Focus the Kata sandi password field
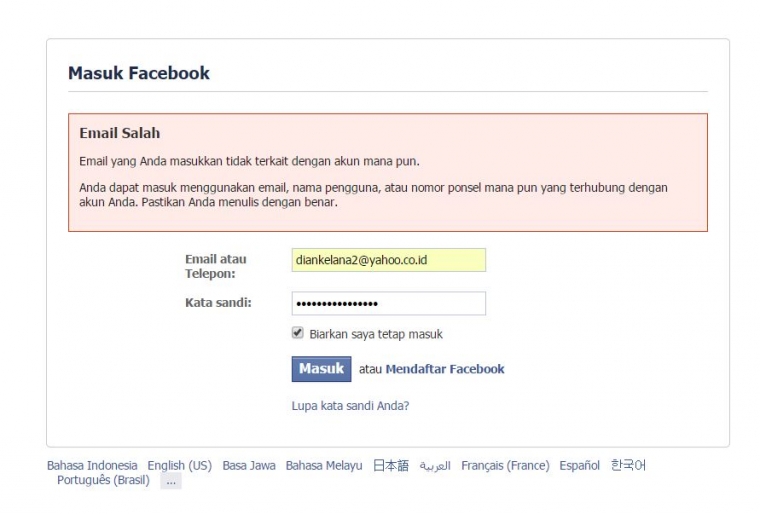Image resolution: width=760 pixels, height=514 pixels. point(388,304)
